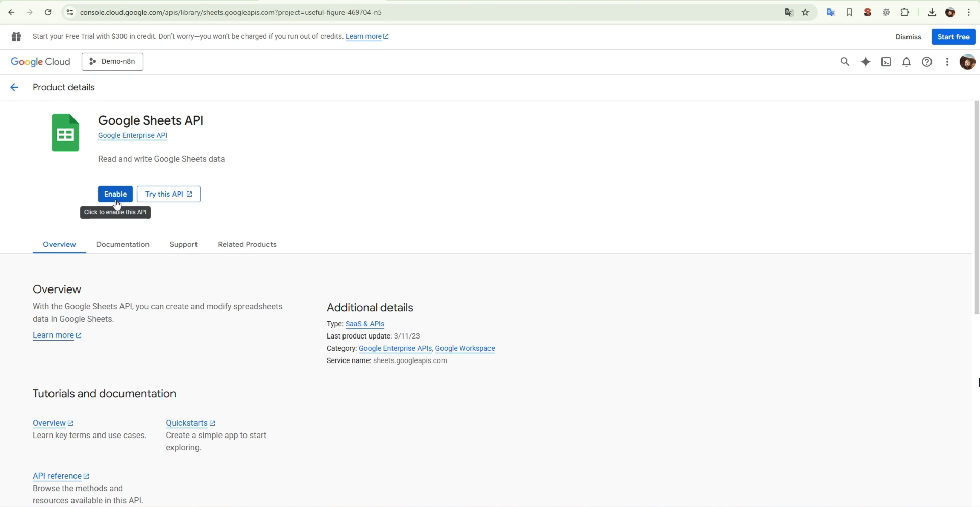Click the Google Cloud logo
The image size is (980, 507).
click(40, 62)
